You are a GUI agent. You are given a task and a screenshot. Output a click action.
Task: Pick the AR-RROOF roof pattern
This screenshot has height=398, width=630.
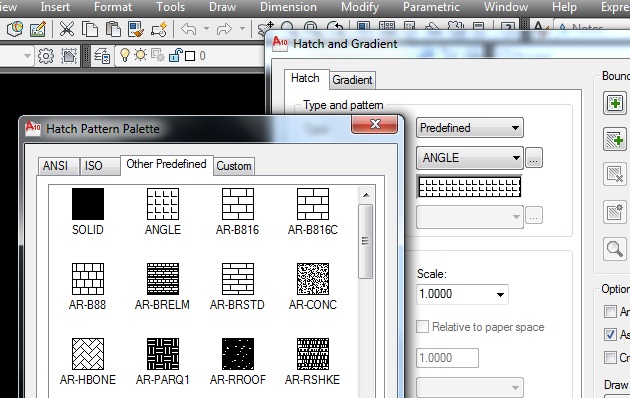click(238, 354)
